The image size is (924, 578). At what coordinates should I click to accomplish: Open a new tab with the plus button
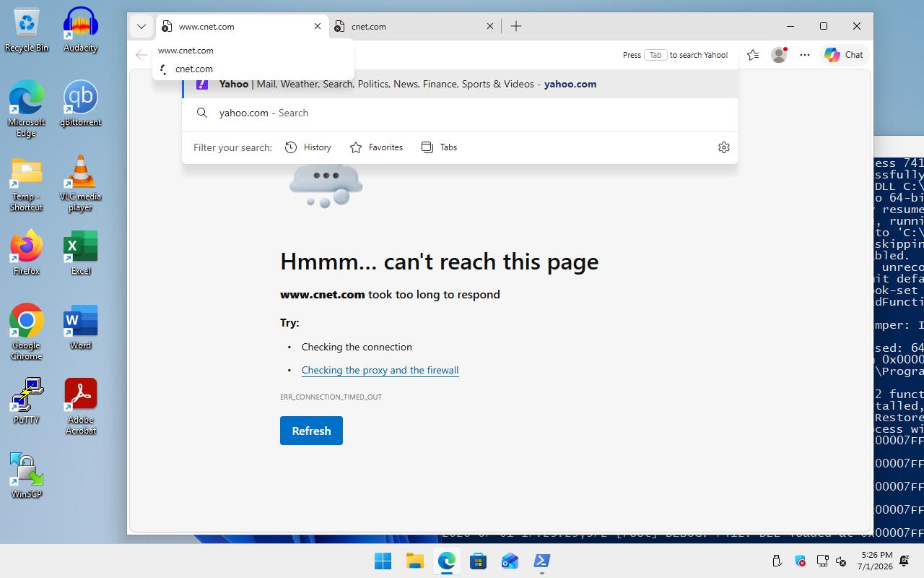(x=516, y=26)
